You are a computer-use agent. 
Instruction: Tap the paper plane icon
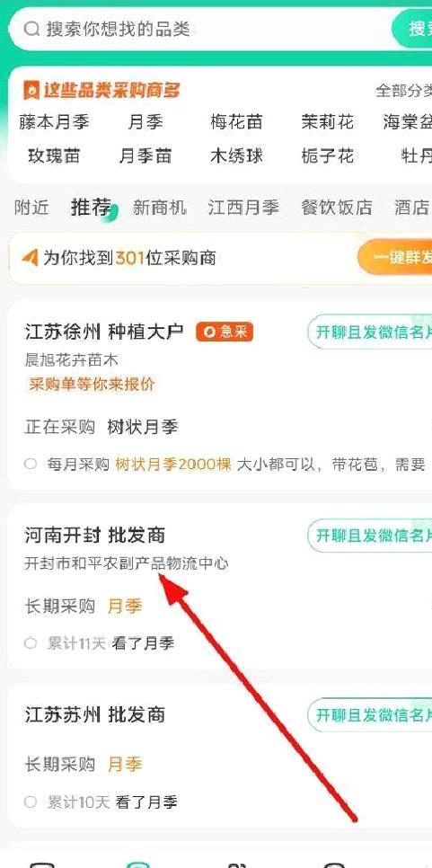pyautogui.click(x=30, y=257)
